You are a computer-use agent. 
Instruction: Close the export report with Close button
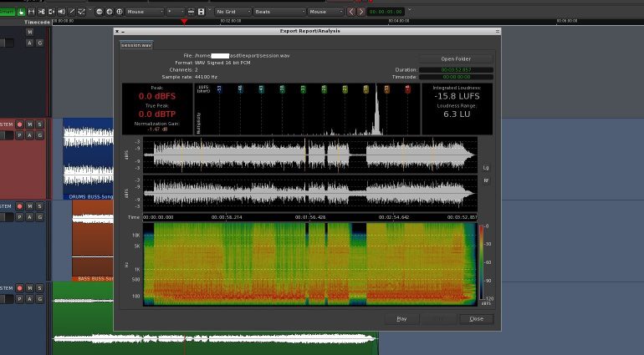coord(476,318)
